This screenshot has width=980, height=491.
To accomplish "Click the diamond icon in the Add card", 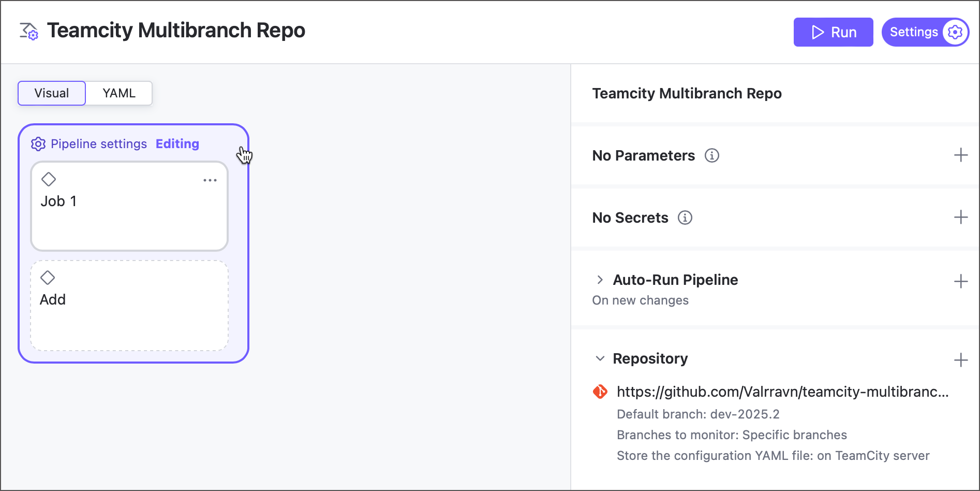I will 47,278.
